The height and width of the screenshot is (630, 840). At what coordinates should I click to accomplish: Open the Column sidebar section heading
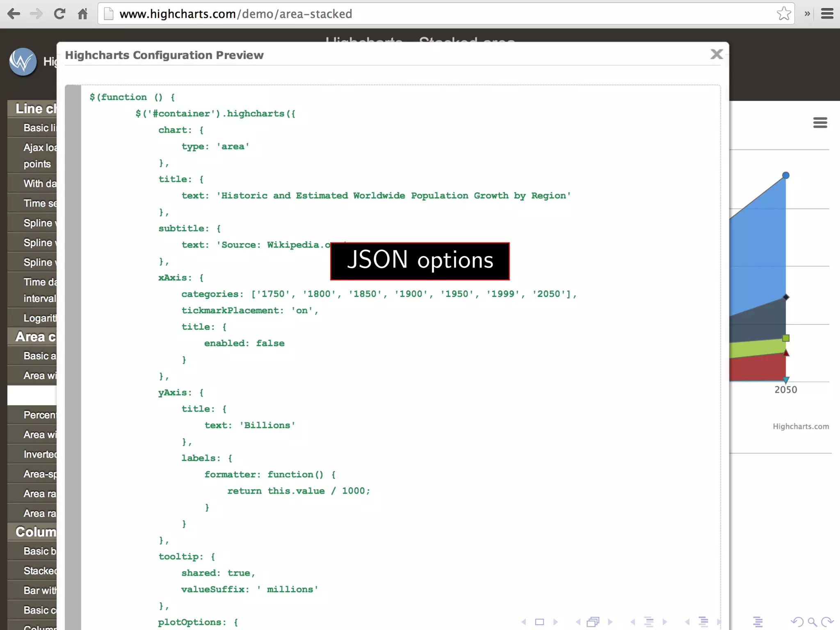(32, 532)
